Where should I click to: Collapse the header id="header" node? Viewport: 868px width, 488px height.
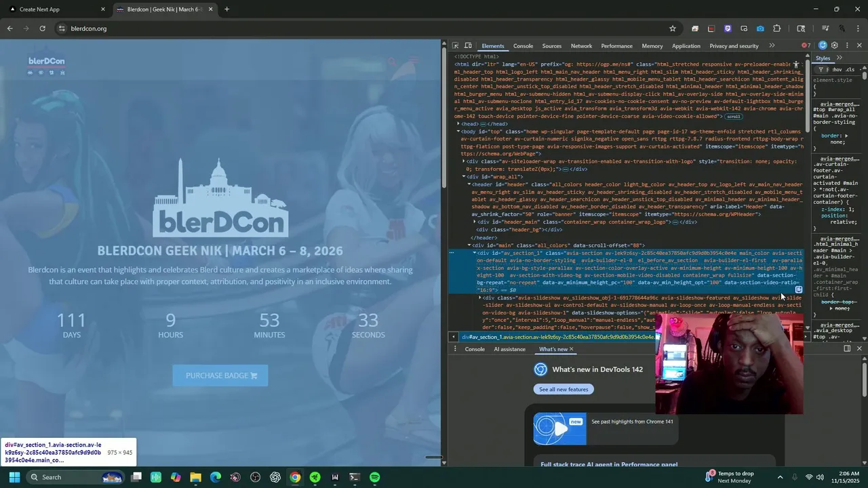(469, 184)
